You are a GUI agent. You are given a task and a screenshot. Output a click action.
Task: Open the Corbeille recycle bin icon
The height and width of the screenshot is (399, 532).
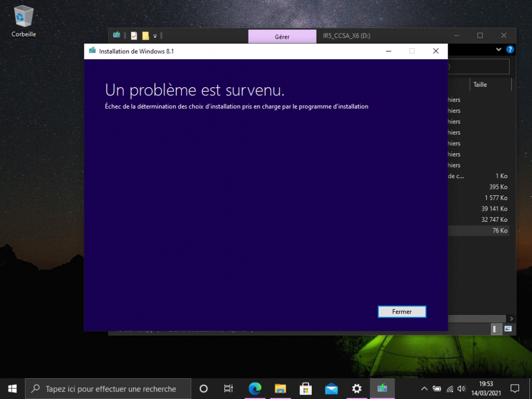(x=23, y=21)
